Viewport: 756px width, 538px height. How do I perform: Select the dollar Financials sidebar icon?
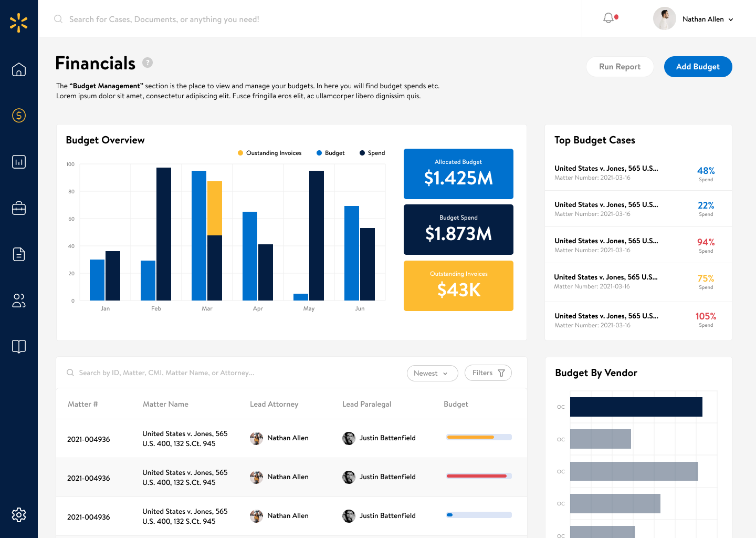(x=19, y=116)
